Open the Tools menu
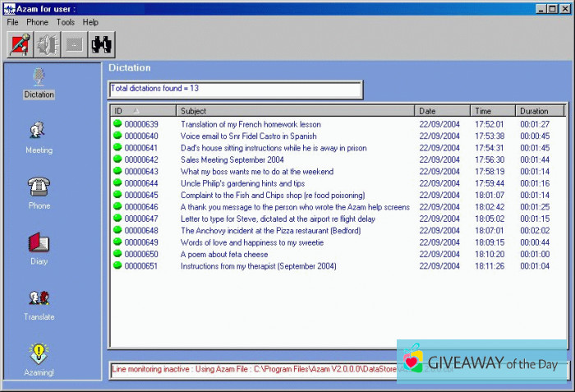The width and height of the screenshot is (575, 392). 66,22
